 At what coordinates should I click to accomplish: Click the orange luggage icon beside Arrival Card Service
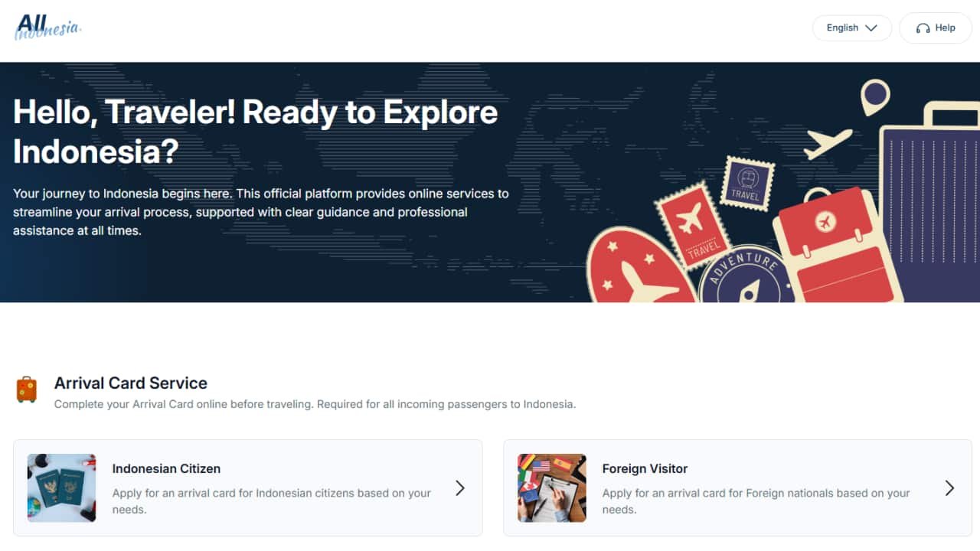27,390
